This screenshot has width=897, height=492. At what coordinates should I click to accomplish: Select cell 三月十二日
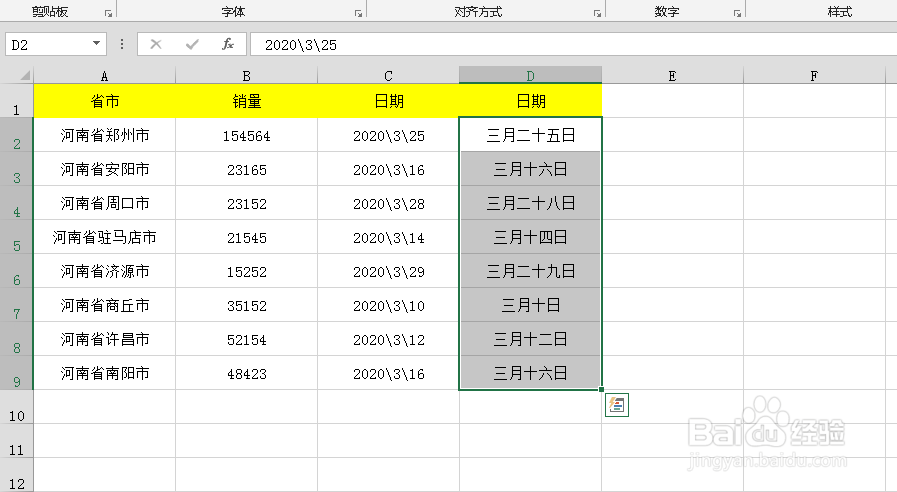tap(530, 339)
